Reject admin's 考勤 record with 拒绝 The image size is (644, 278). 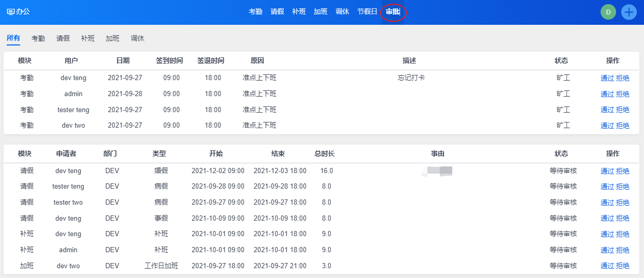click(622, 94)
